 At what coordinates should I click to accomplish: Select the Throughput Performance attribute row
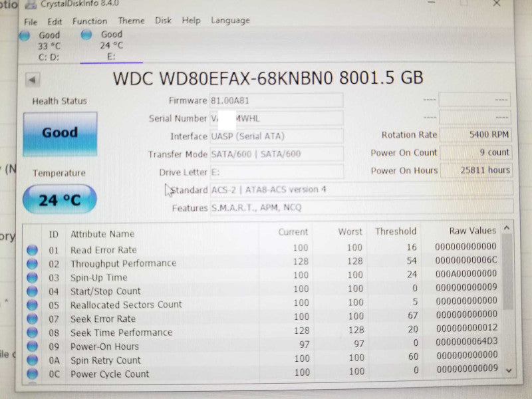click(262, 262)
